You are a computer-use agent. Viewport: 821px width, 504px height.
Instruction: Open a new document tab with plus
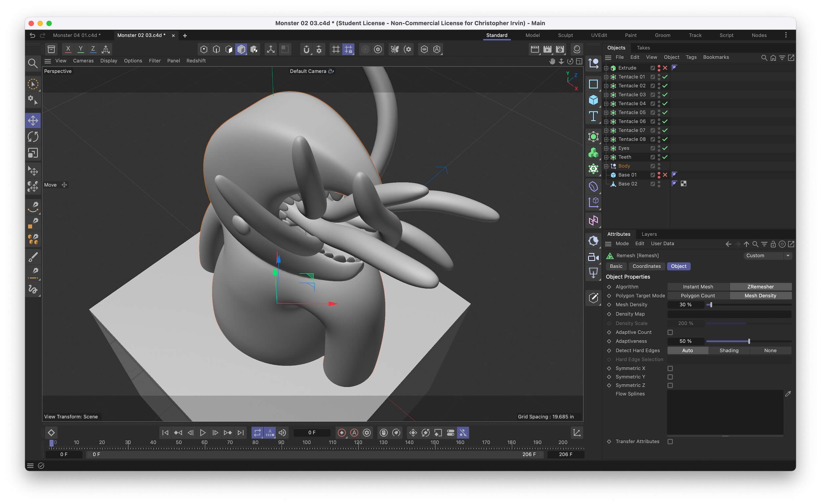(x=185, y=36)
